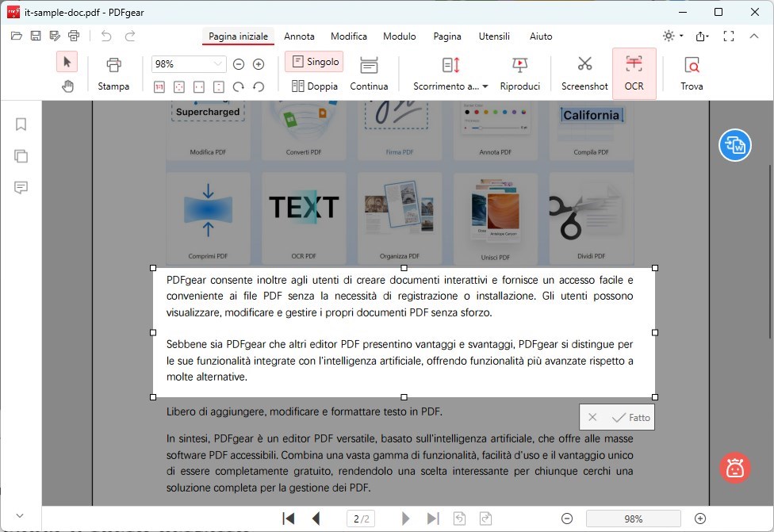The image size is (774, 532).
Task: Open the Utensili tab
Action: point(495,36)
